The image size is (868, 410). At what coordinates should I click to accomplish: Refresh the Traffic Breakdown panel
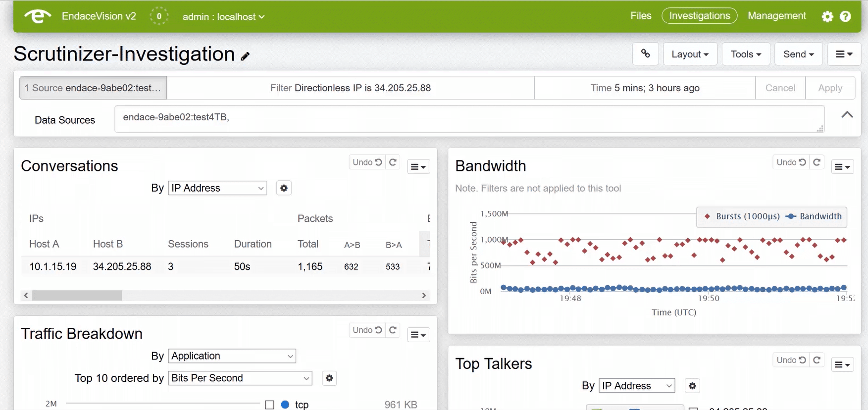coord(393,330)
